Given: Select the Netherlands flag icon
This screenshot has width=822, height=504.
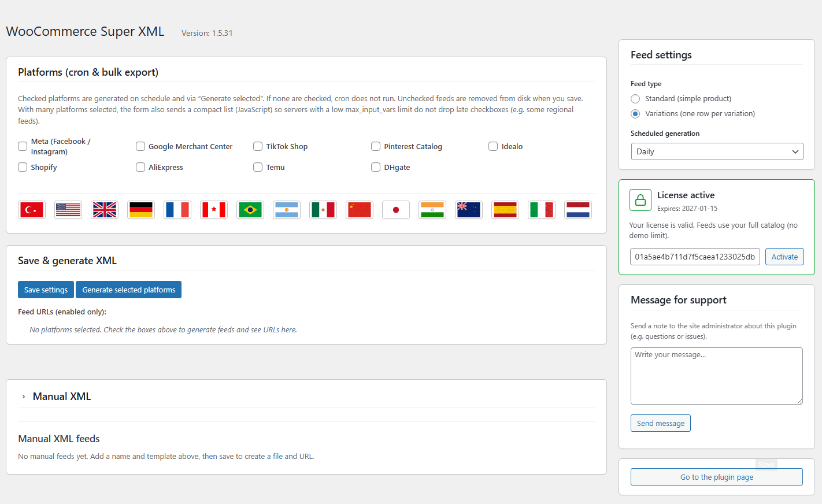Looking at the screenshot, I should point(578,210).
